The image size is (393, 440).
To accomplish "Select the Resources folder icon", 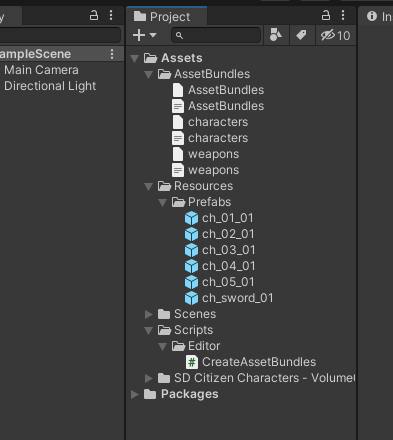I will 164,186.
